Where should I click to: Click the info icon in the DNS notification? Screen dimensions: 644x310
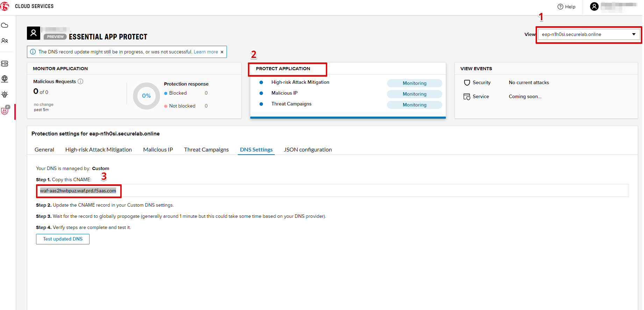pyautogui.click(x=33, y=52)
